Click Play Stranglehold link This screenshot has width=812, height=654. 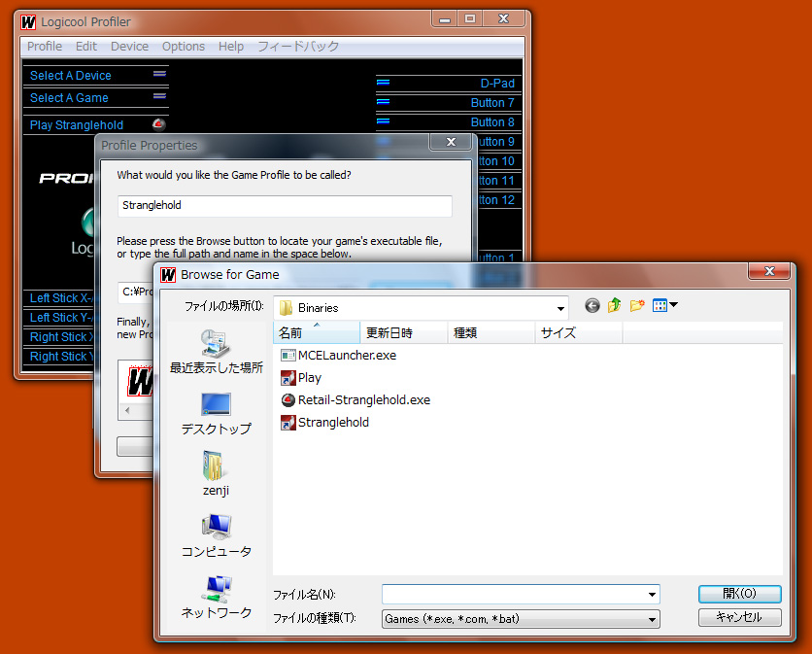(x=77, y=125)
